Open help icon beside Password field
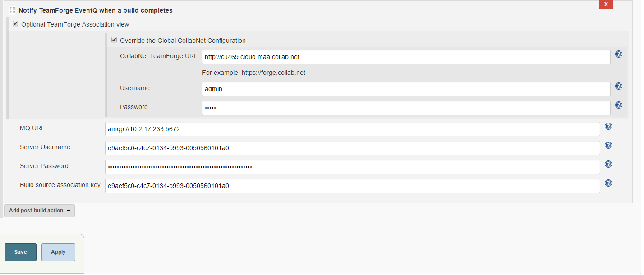The width and height of the screenshot is (644, 275). [618, 105]
